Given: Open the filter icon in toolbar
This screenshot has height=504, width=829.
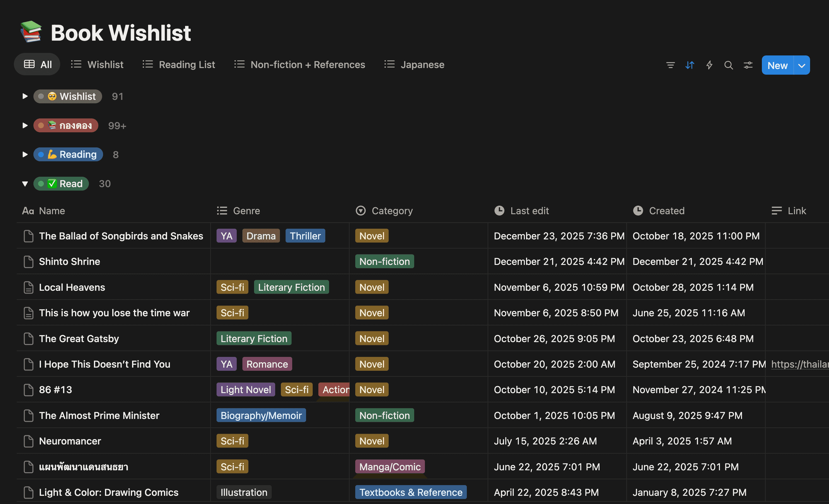Looking at the screenshot, I should (x=670, y=65).
